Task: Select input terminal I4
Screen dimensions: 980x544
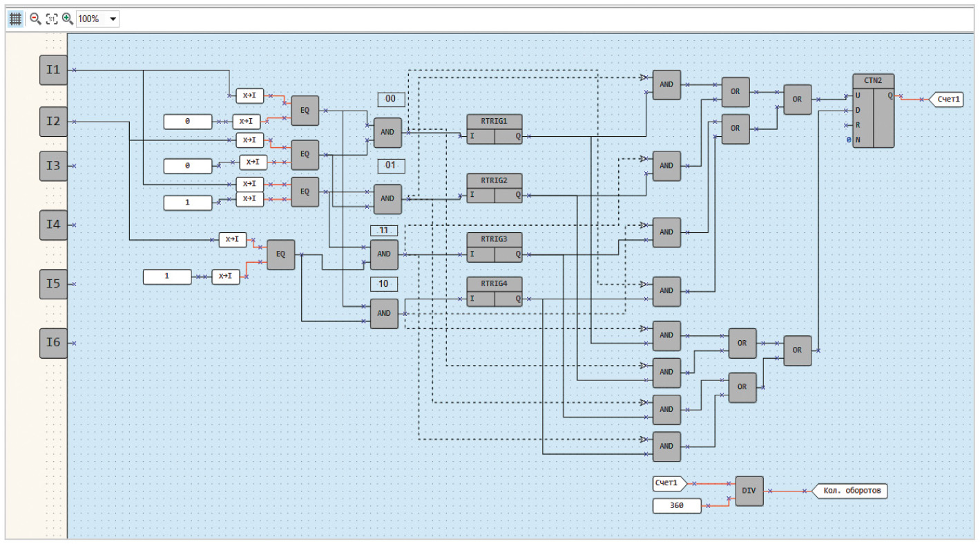Action: (x=53, y=225)
